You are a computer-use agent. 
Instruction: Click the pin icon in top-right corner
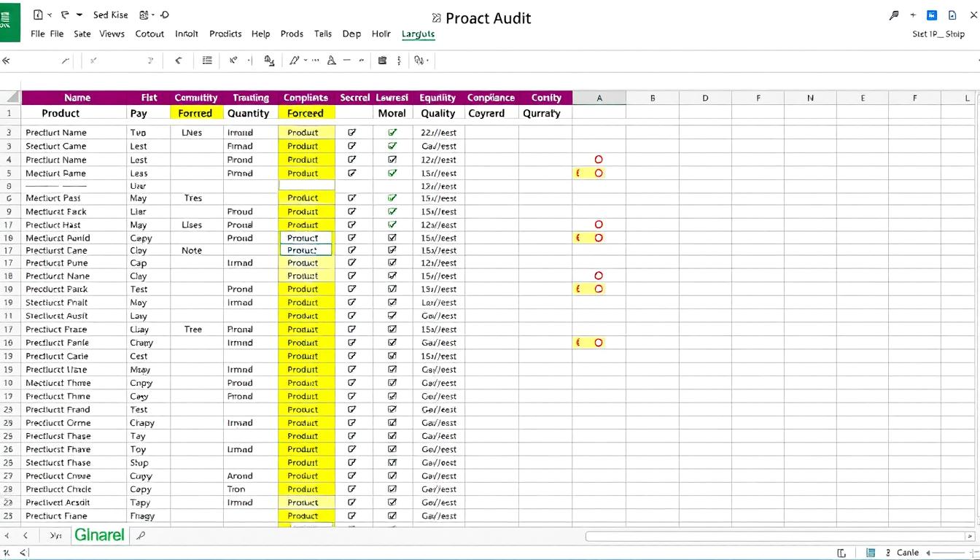point(894,15)
